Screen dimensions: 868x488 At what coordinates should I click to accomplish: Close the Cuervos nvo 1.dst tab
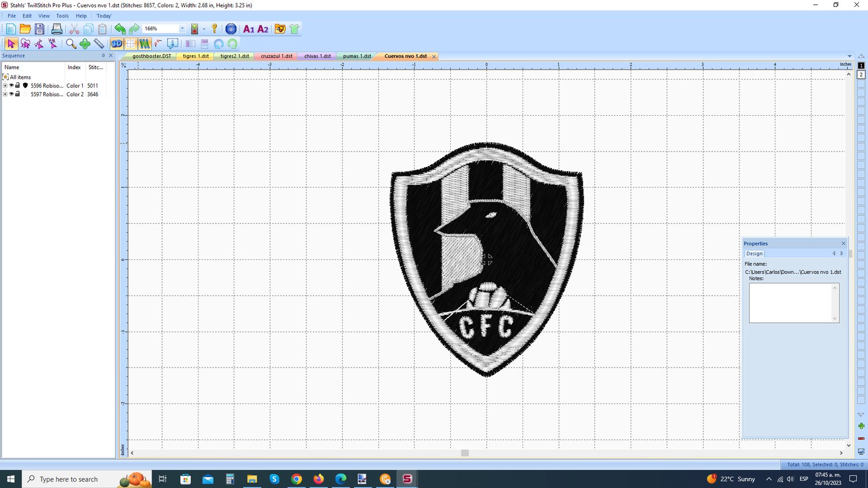433,57
